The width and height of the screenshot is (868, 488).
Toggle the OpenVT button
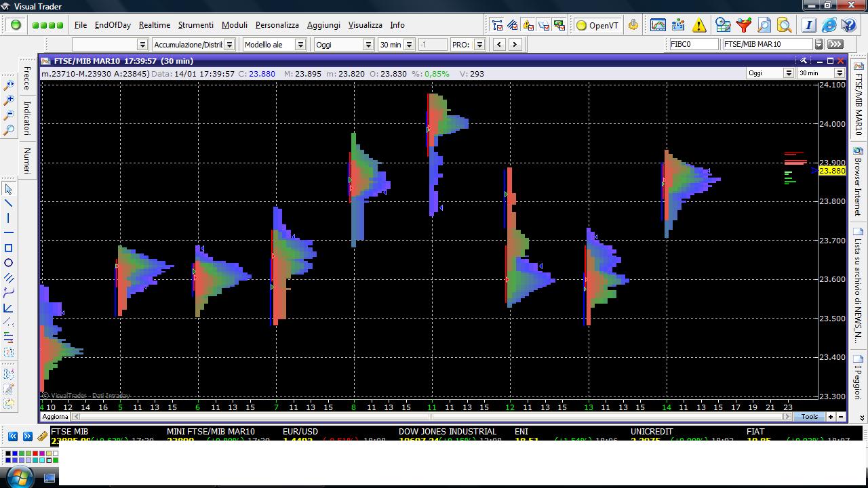pos(597,26)
